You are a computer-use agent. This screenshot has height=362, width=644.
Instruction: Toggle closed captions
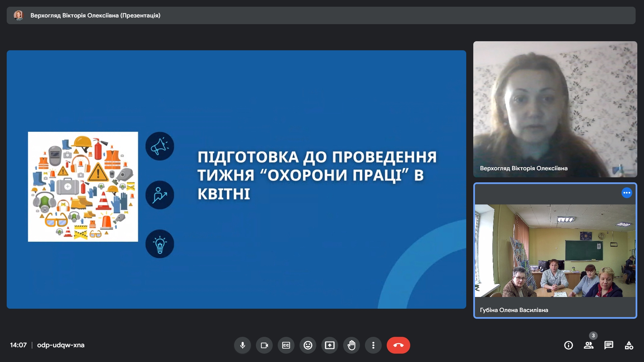coord(286,345)
